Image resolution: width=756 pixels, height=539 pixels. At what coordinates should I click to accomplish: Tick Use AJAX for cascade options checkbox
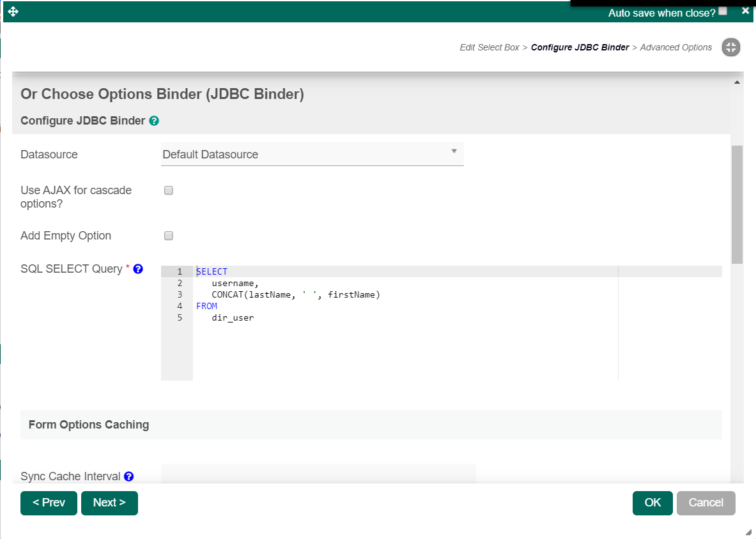point(169,190)
